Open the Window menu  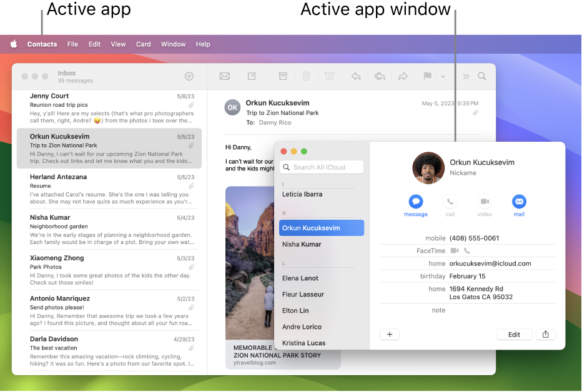click(x=173, y=44)
